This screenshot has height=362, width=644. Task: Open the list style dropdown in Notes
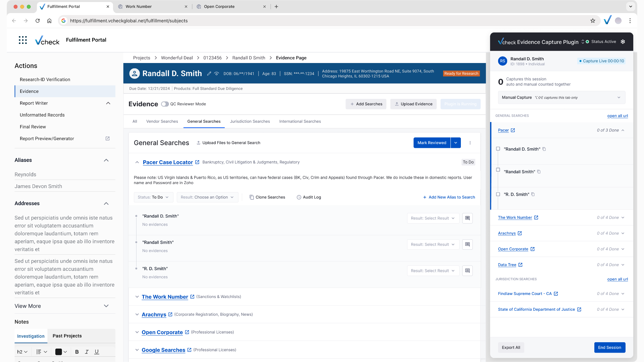point(42,352)
